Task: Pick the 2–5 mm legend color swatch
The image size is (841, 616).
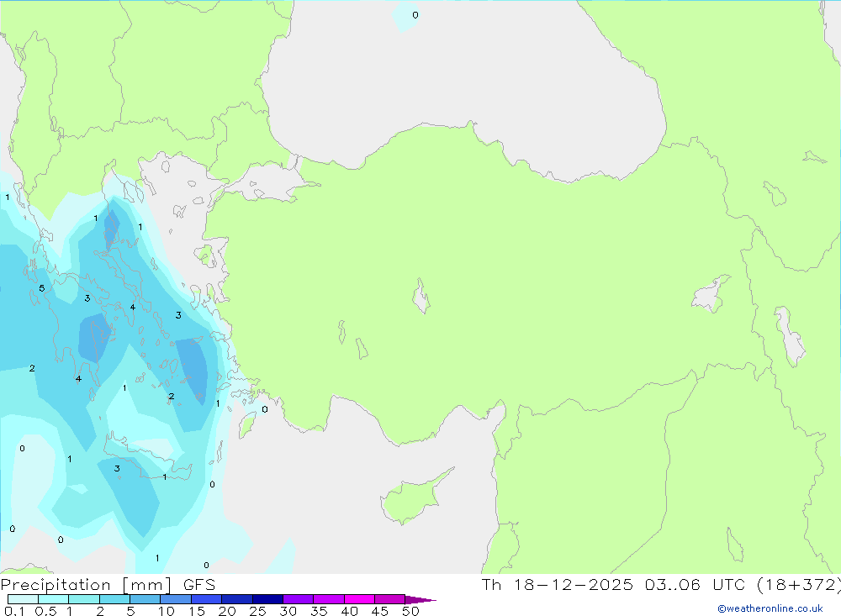Action: [114, 599]
